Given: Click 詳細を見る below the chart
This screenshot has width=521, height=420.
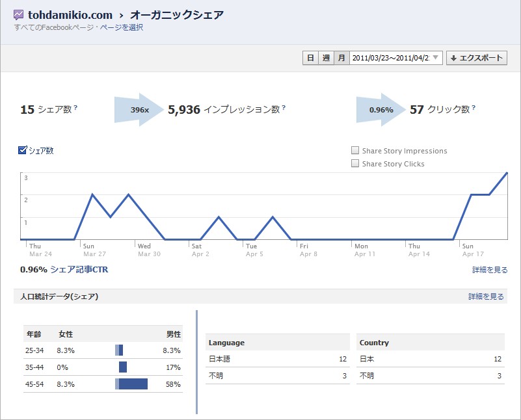Looking at the screenshot, I should 490,270.
